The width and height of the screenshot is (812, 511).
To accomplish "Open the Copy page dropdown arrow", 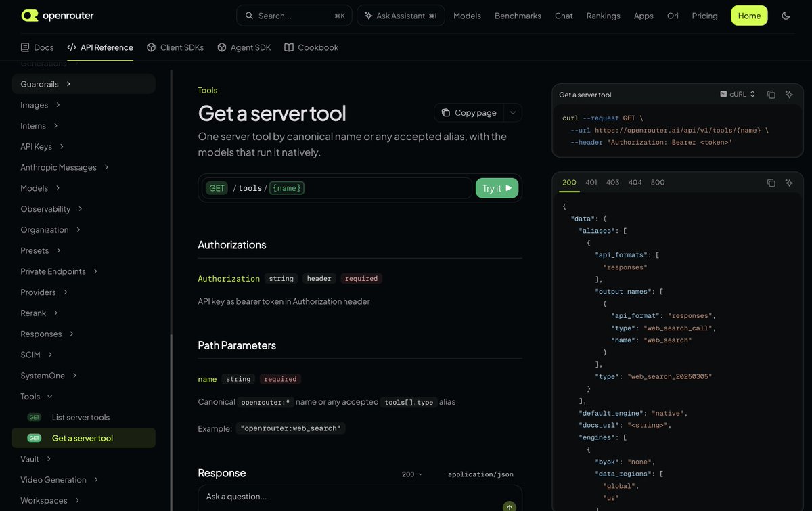I will pyautogui.click(x=512, y=113).
